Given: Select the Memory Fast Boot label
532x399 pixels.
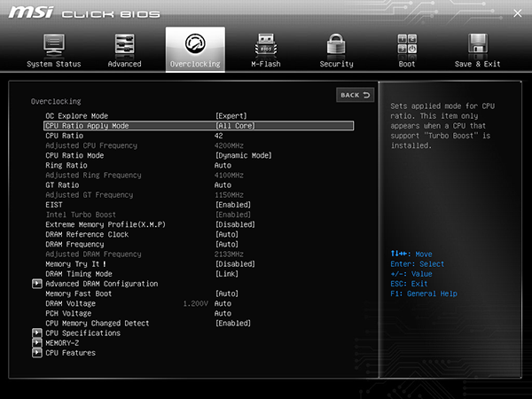Looking at the screenshot, I should tap(78, 293).
